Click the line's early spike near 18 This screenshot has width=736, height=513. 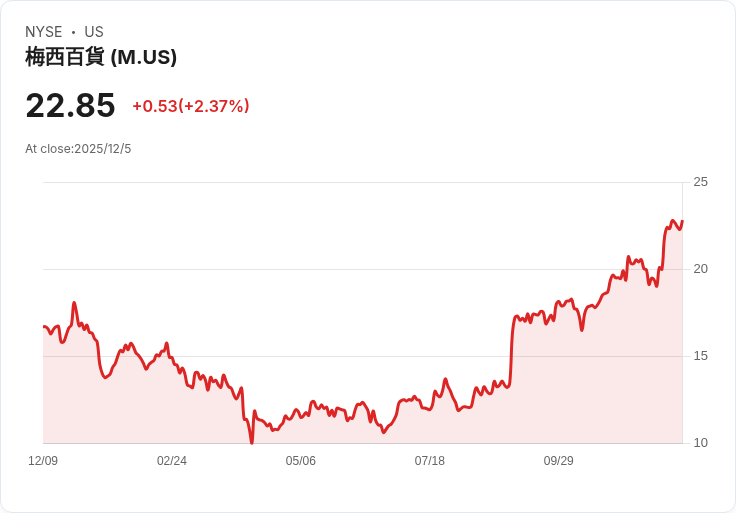point(74,303)
